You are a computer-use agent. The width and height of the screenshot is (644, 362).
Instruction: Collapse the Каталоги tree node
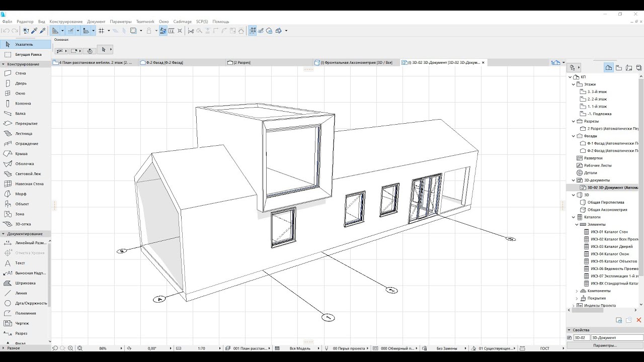[x=574, y=217]
